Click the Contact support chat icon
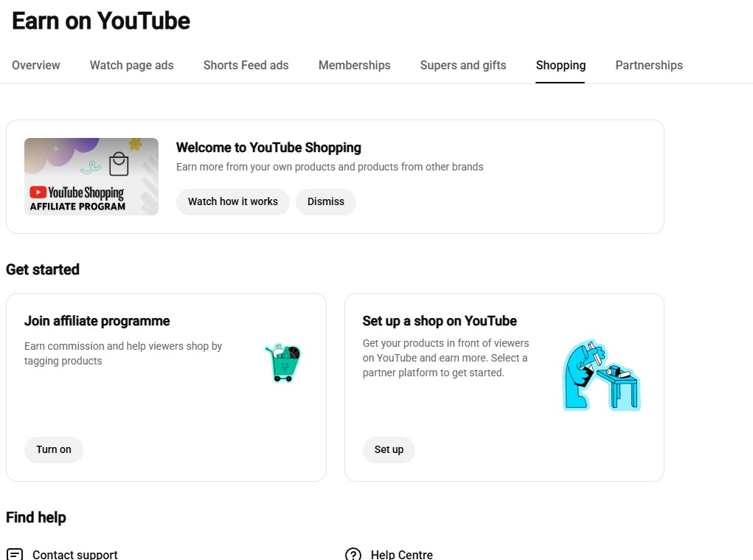This screenshot has height=560, width=753. point(15,555)
